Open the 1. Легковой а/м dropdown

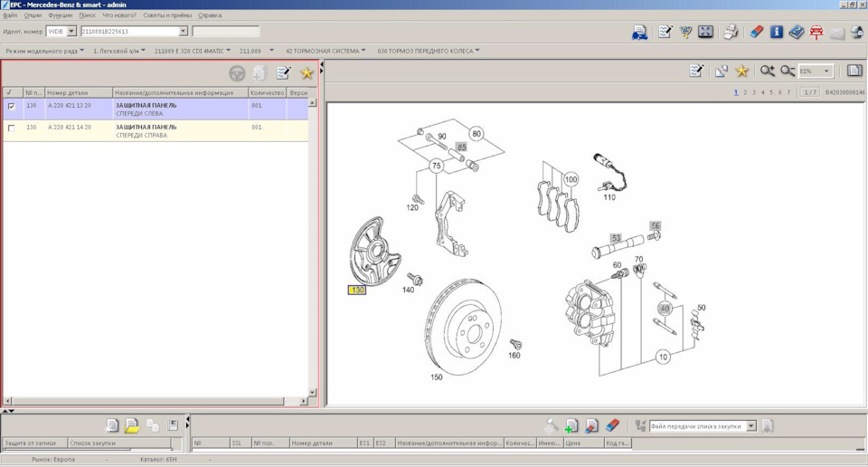pyautogui.click(x=119, y=51)
